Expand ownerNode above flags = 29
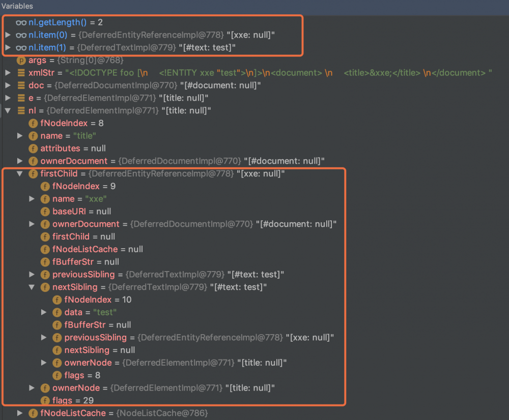The width and height of the screenshot is (509, 420). pyautogui.click(x=32, y=388)
